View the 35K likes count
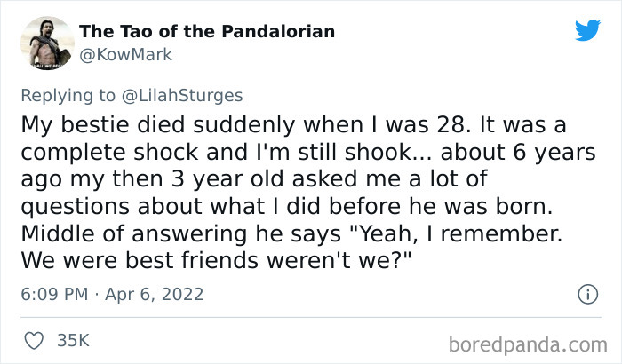622x364 pixels. coord(74,341)
